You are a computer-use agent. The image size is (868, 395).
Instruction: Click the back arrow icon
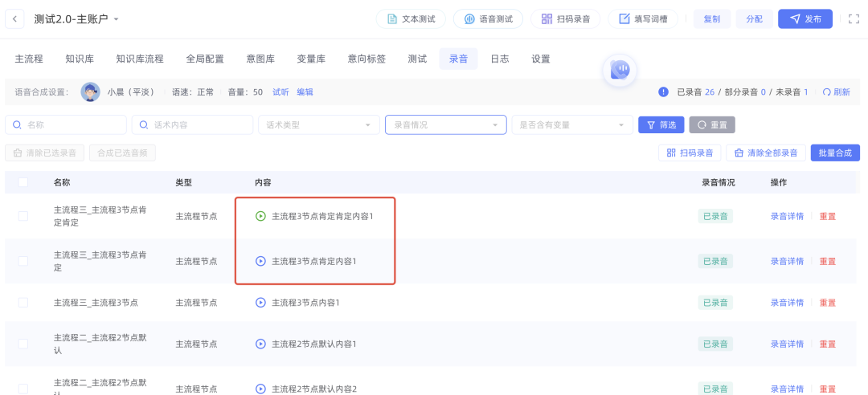15,18
